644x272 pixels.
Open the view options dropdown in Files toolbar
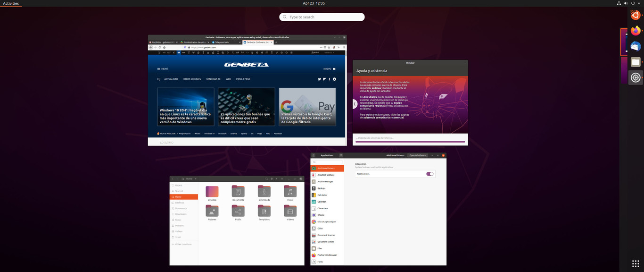277,179
